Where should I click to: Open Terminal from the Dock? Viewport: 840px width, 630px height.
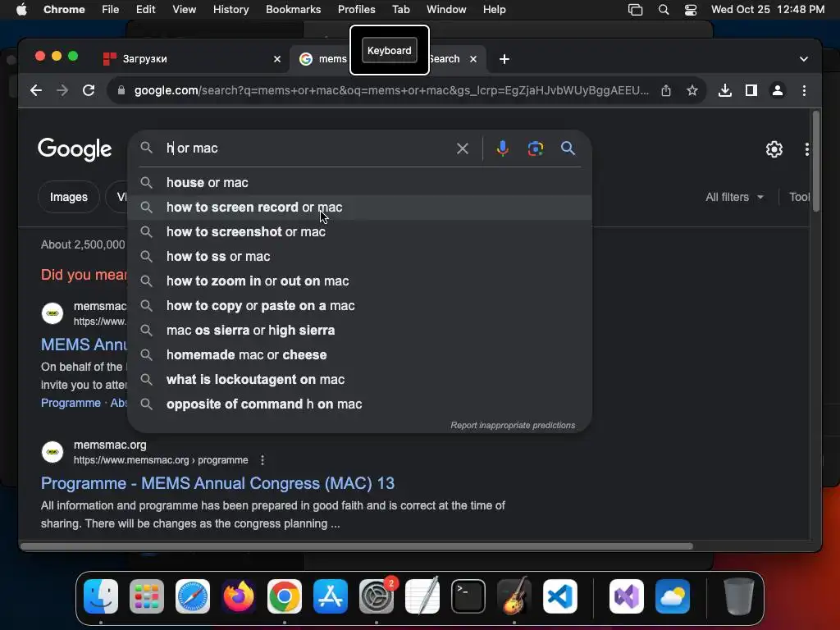point(468,596)
